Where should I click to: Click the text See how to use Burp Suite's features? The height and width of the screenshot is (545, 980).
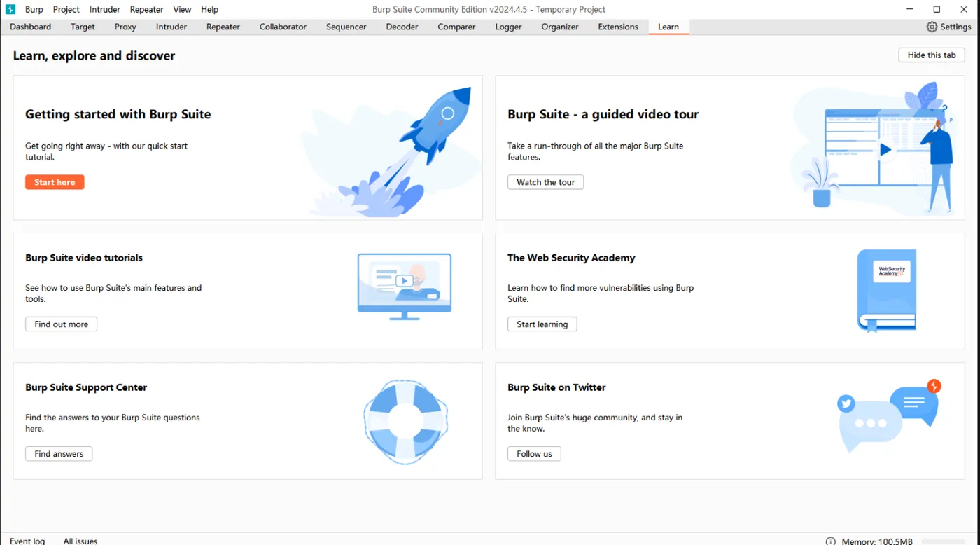pos(113,294)
